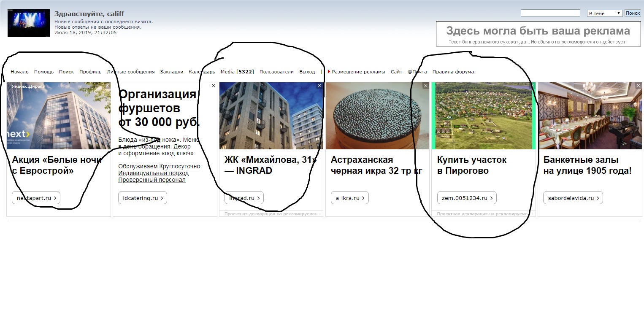
Task: Close the Организация фуршетов ad
Action: [214, 86]
